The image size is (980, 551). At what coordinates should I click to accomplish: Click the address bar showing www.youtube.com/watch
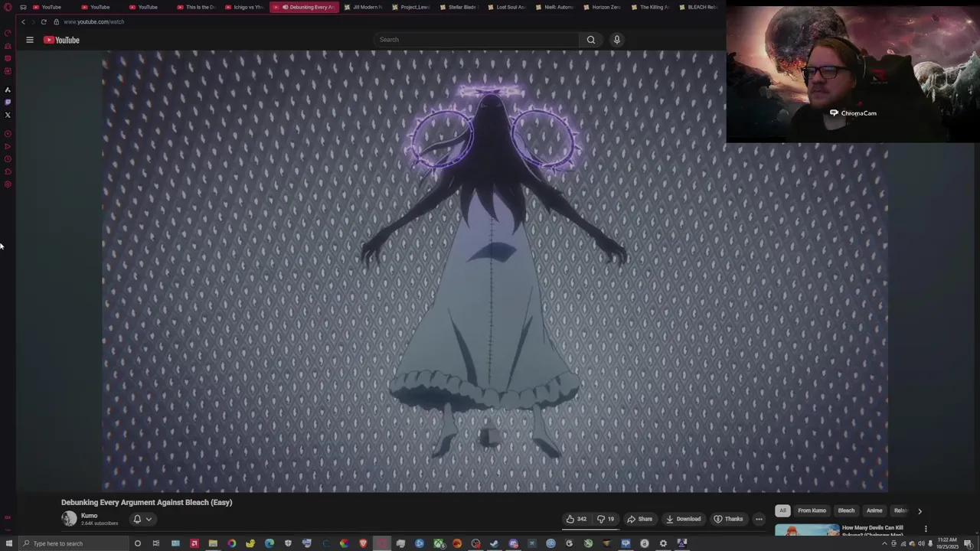point(93,22)
